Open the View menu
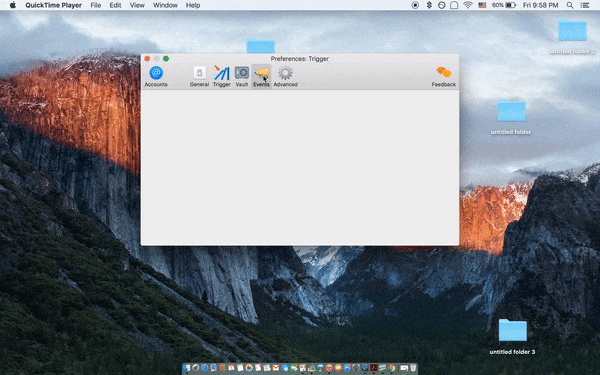600x375 pixels. click(x=137, y=5)
